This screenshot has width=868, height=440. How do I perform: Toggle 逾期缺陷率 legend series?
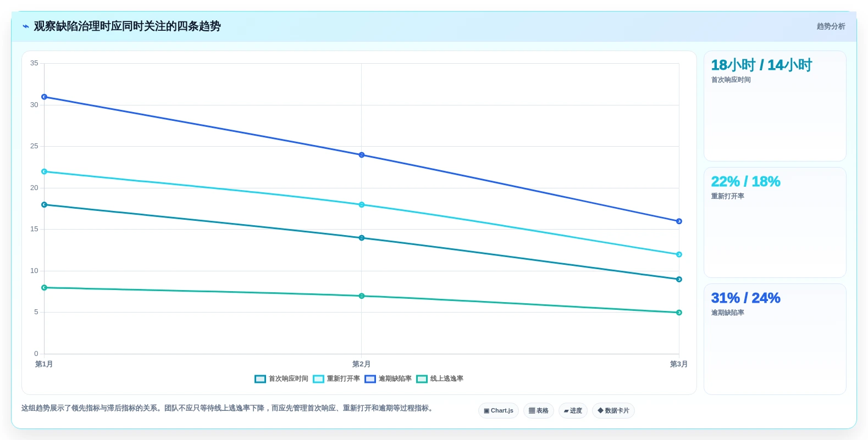point(388,378)
